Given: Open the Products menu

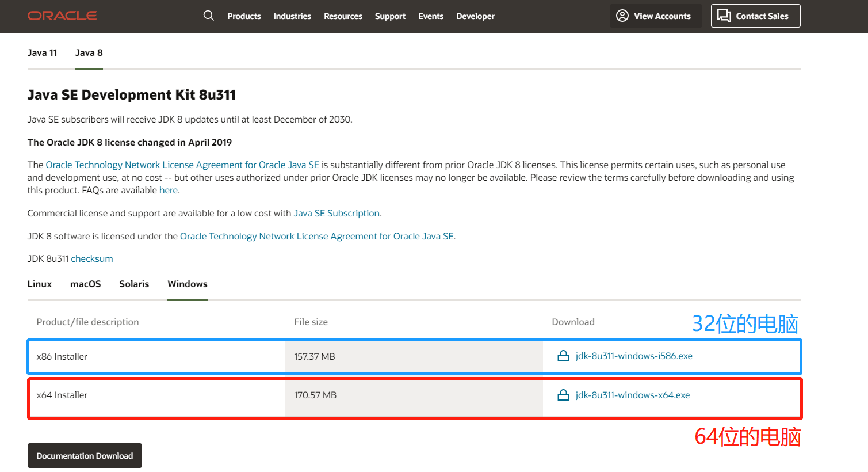Looking at the screenshot, I should point(244,16).
